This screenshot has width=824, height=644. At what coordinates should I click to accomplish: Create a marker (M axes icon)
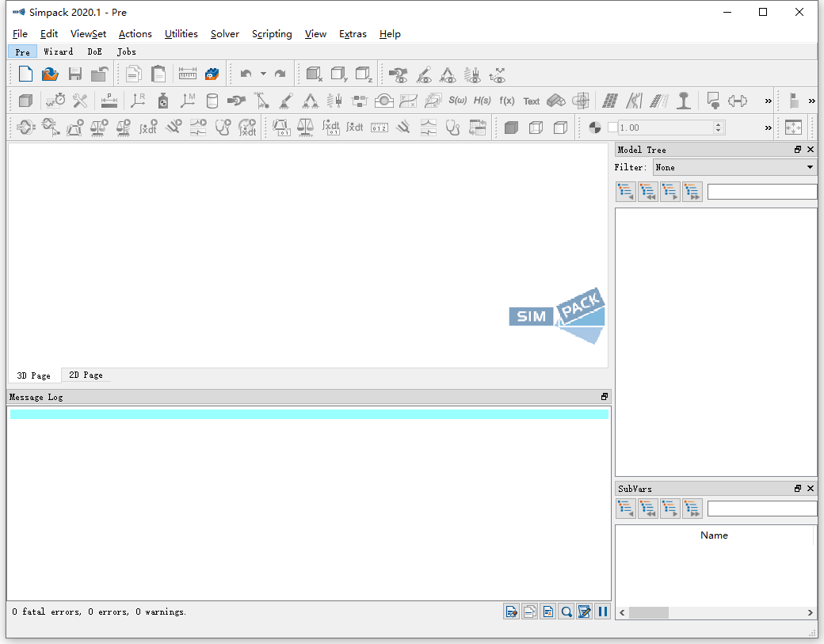187,101
